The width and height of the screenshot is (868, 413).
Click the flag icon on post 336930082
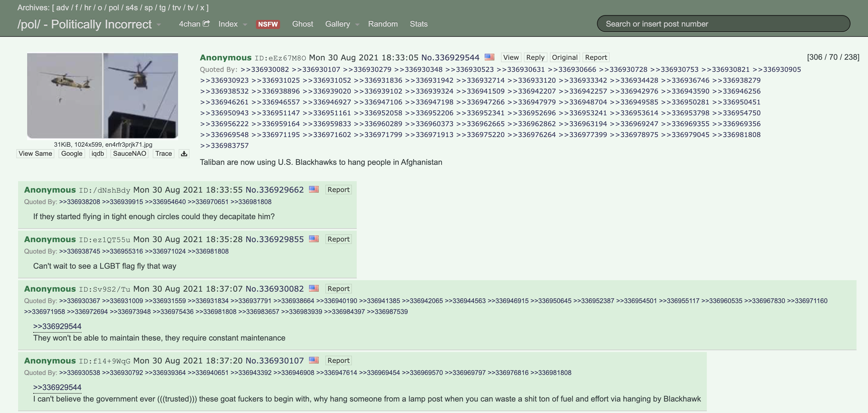314,289
